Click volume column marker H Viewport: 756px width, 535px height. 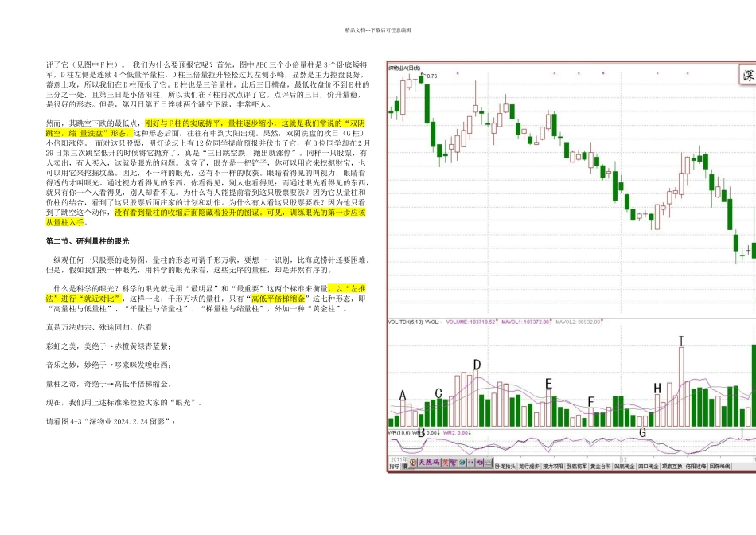tap(657, 389)
